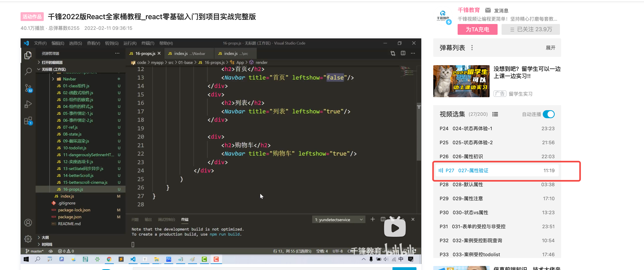Toggle video list view icon
Screen dimensions: 644x270
click(x=495, y=114)
